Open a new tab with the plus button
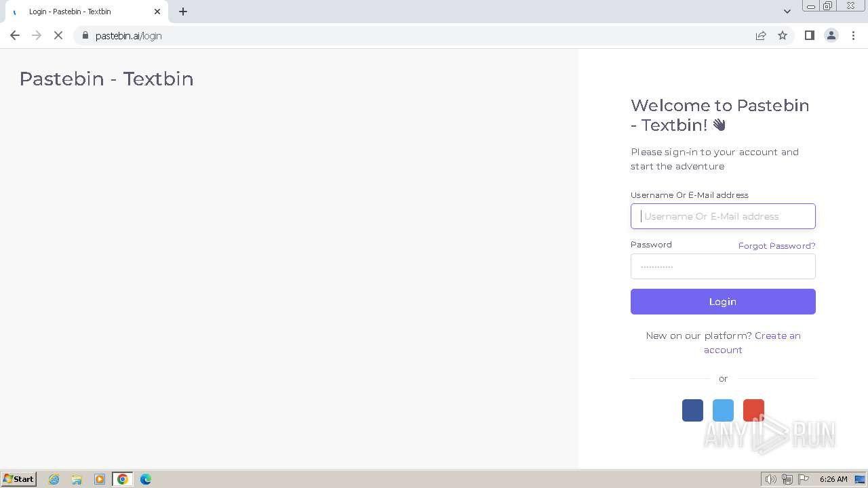Viewport: 868px width, 488px height. pos(183,12)
